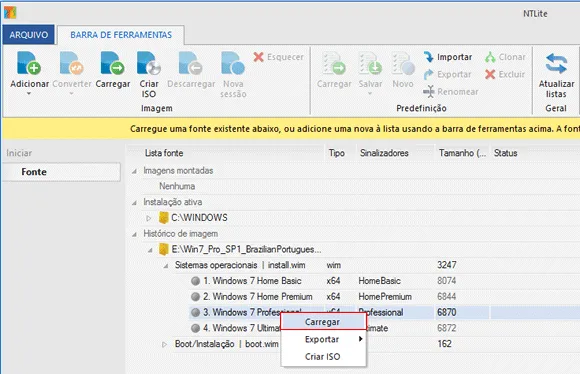Click the HomePremium flag cell
Image resolution: width=580 pixels, height=374 pixels.
click(x=385, y=297)
